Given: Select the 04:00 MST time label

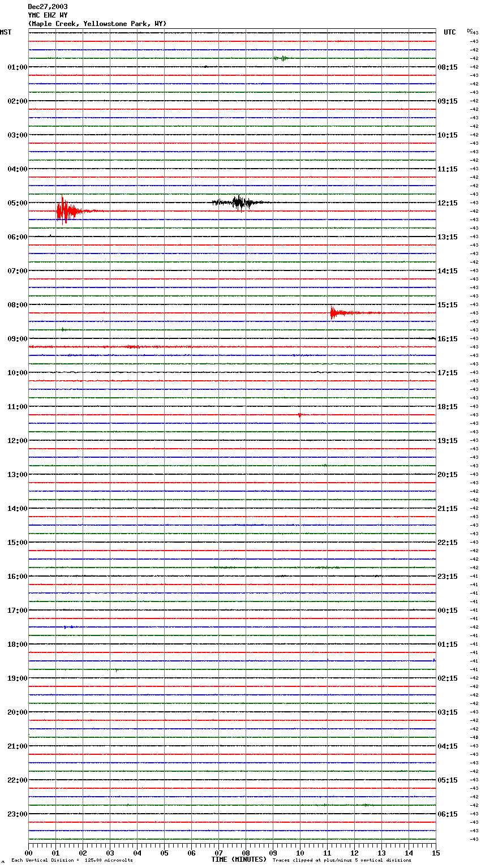Looking at the screenshot, I should tap(18, 169).
